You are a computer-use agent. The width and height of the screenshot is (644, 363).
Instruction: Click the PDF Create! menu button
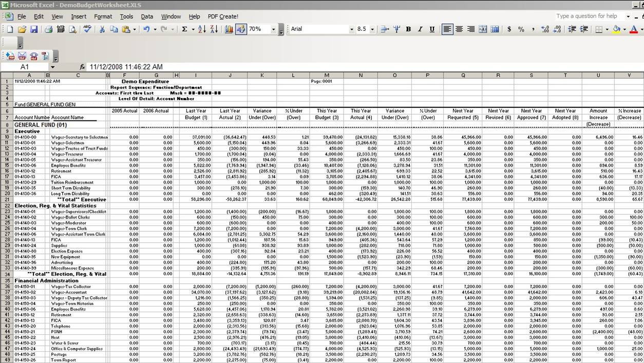(223, 16)
